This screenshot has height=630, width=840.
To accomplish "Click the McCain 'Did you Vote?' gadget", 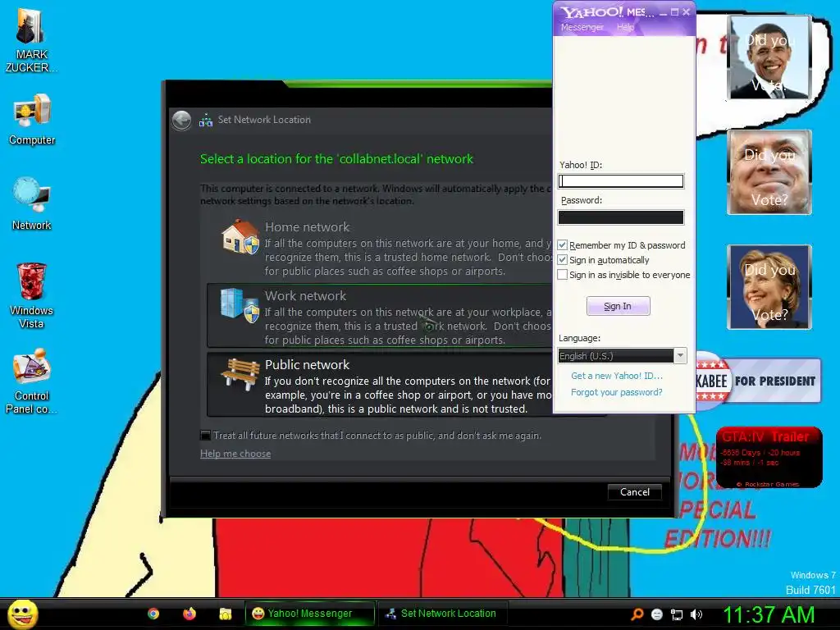I will coord(769,172).
